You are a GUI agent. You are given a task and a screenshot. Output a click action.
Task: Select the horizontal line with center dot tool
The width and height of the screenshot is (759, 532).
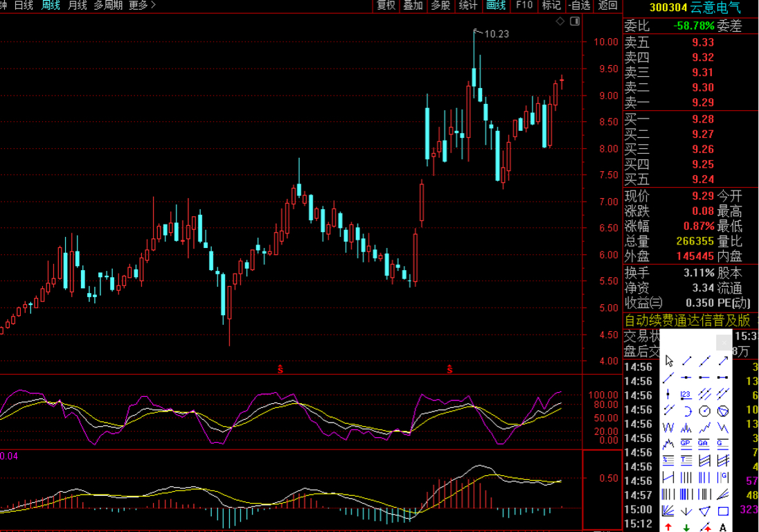pos(686,377)
